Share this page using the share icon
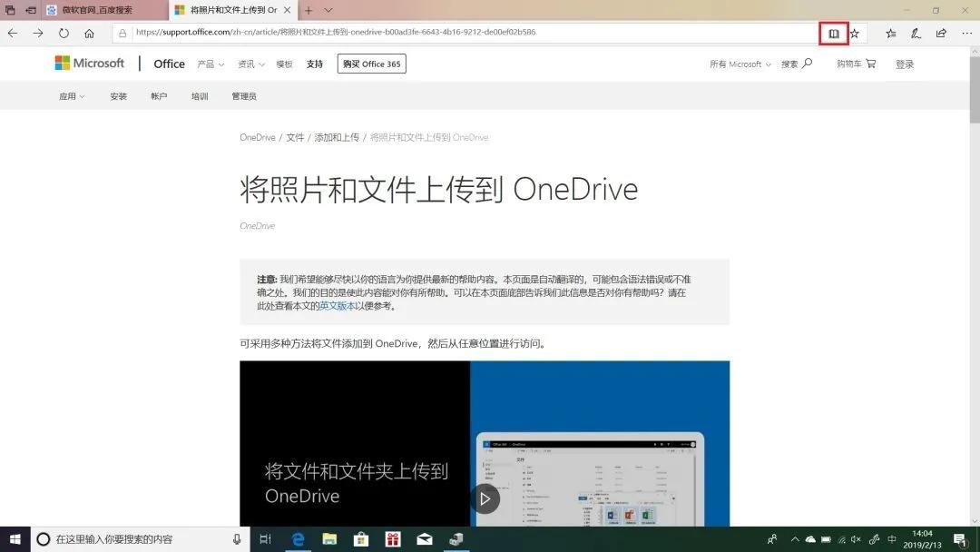 pos(941,33)
